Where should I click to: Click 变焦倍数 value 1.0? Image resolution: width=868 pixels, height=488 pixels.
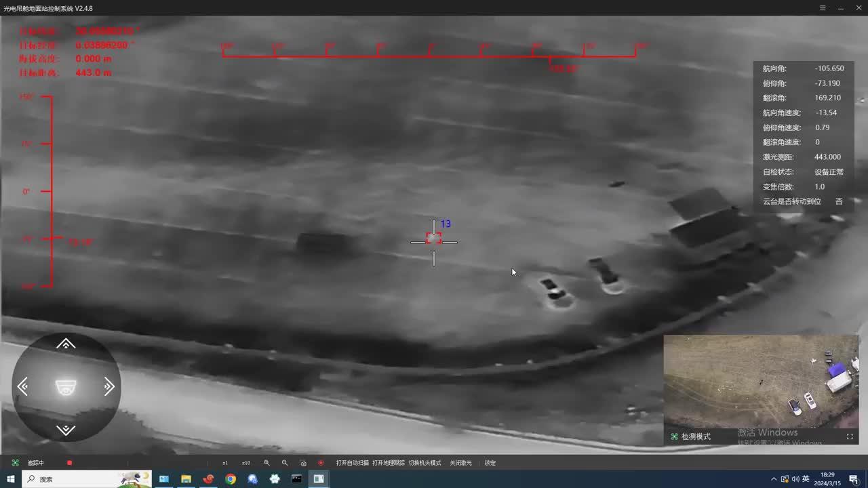tap(820, 186)
